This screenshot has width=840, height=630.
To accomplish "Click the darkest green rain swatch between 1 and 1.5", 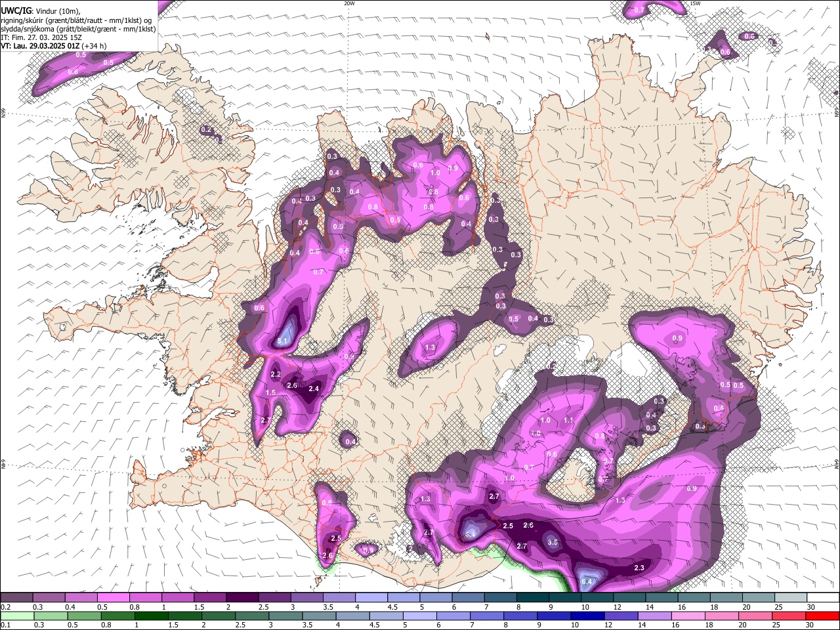I will 153,616.
